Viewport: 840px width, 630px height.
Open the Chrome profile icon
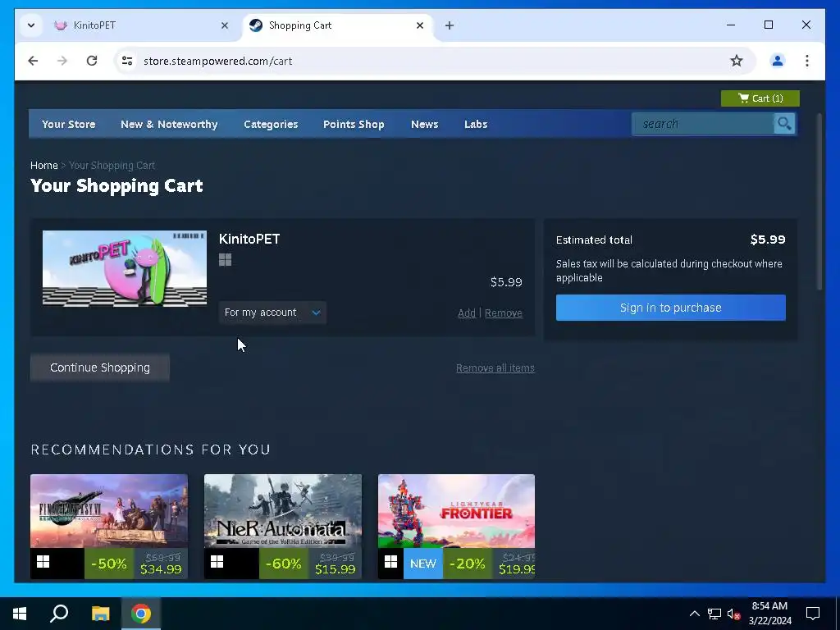point(778,61)
